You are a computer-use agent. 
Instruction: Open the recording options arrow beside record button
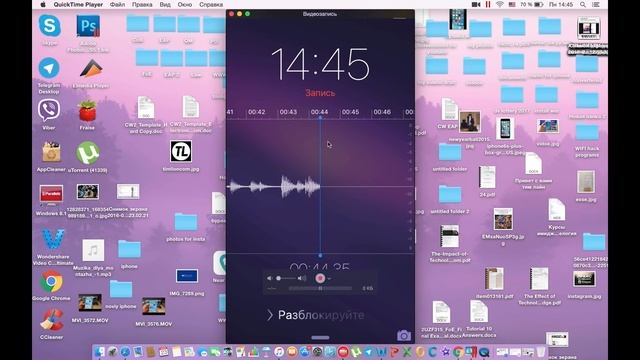329,279
